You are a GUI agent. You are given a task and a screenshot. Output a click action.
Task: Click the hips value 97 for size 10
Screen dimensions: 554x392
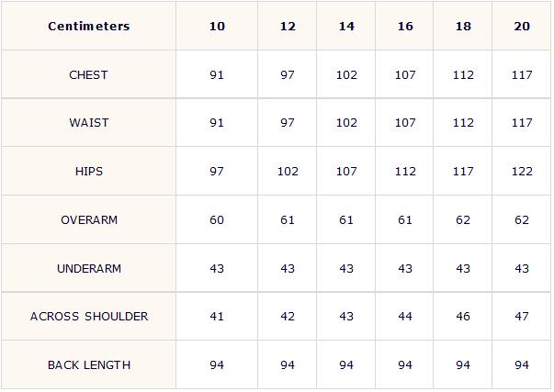217,172
